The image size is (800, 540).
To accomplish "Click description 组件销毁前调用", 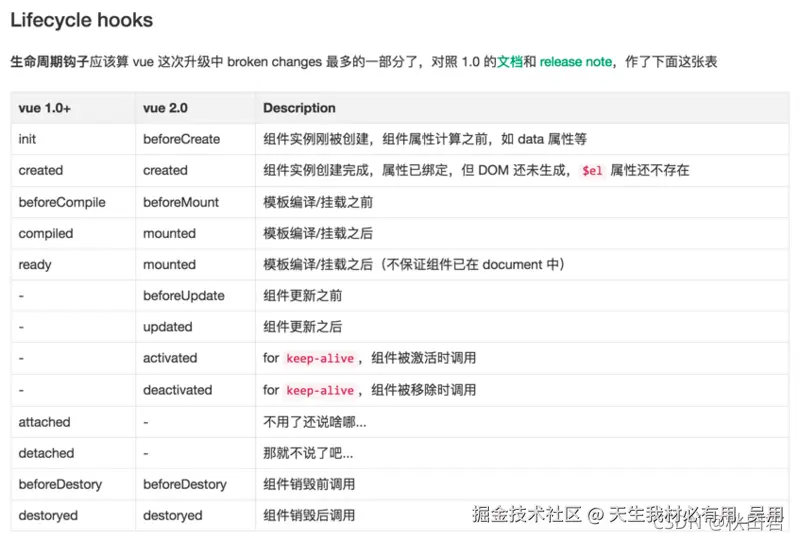I will click(309, 484).
